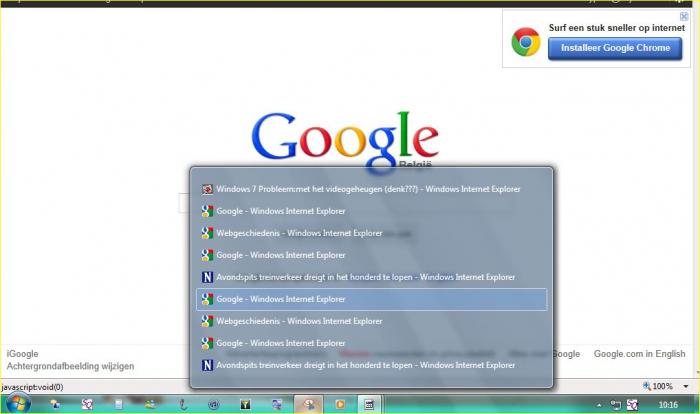Show hidden system tray icons arrow
This screenshot has width=700, height=414.
point(599,405)
